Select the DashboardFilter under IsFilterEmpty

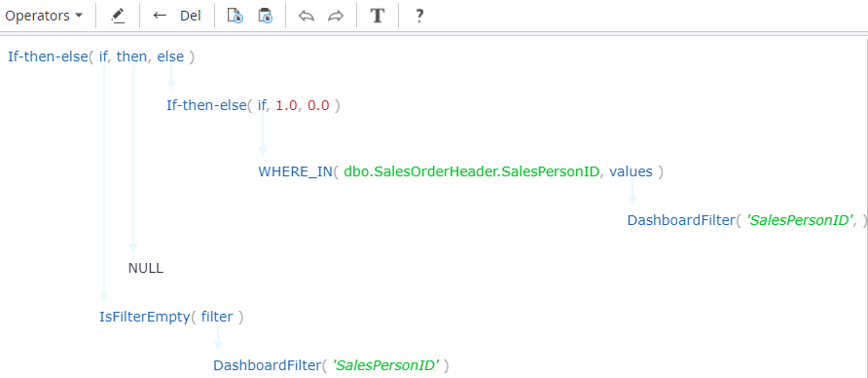pos(268,365)
